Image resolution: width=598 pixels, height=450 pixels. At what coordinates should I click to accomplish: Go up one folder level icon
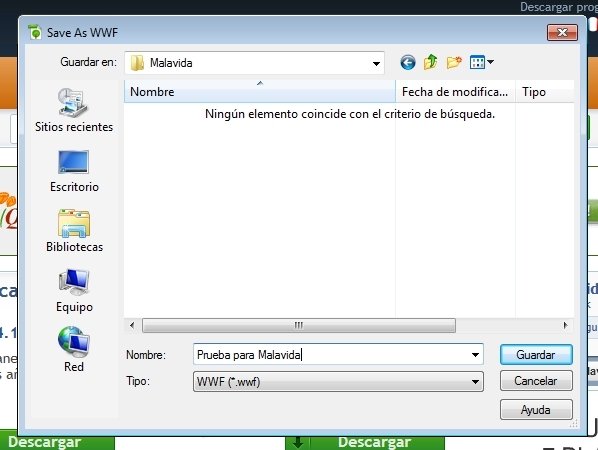pos(431,62)
